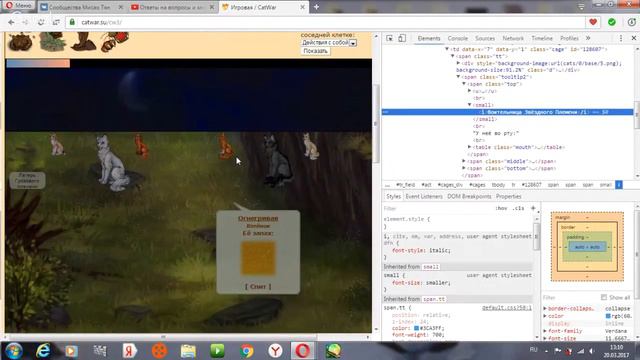Switch to the Console tab
This screenshot has width=640, height=360.
click(458, 38)
